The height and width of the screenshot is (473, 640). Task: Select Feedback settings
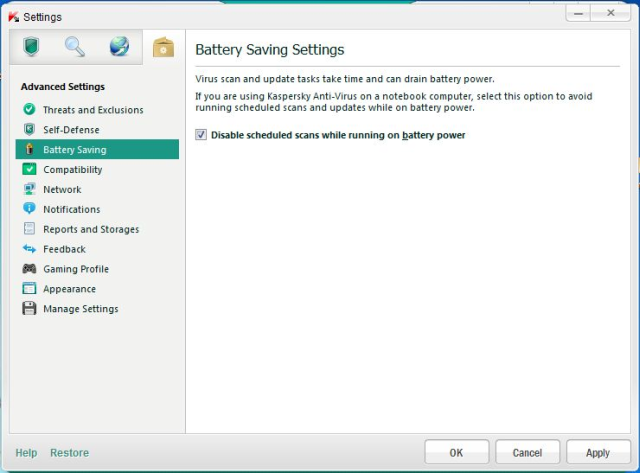(97, 249)
